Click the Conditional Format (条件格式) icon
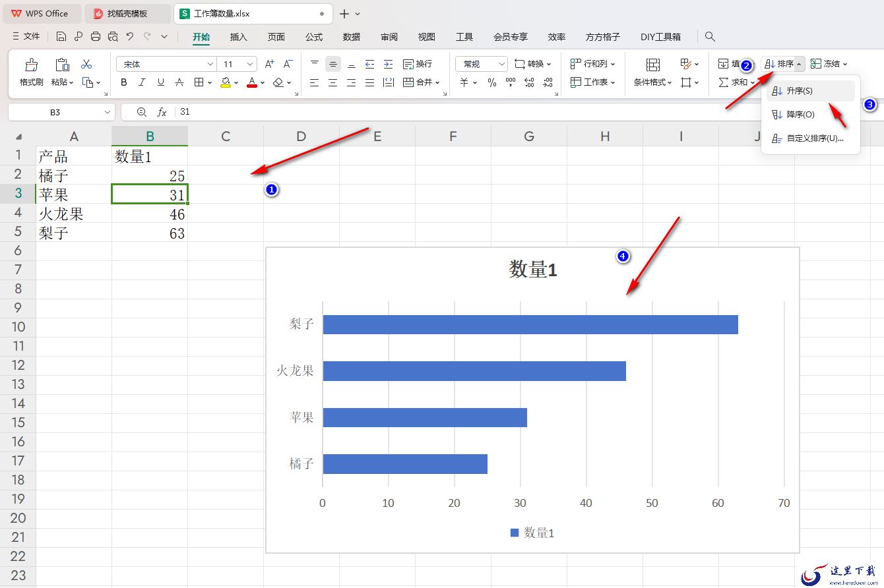The width and height of the screenshot is (884, 588). pos(653,65)
